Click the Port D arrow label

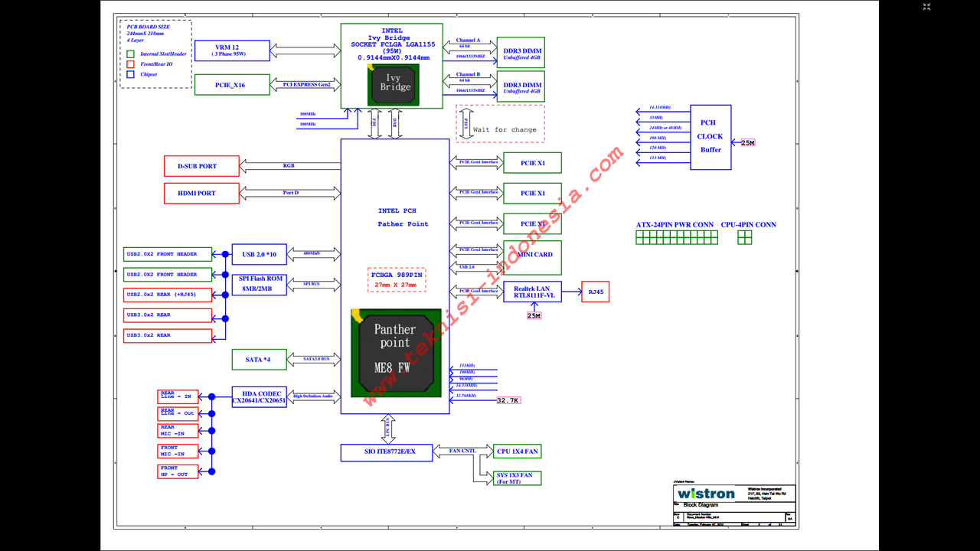(291, 193)
